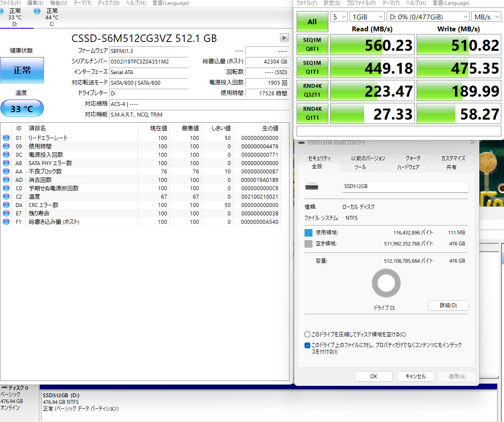Click the SSD512GB volume name field
The height and width of the screenshot is (422, 504).
405,187
